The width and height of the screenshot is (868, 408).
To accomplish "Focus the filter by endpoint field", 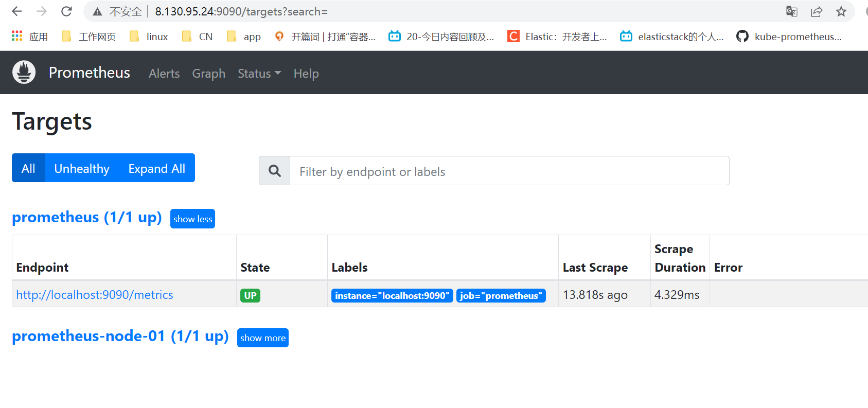I will pyautogui.click(x=509, y=171).
